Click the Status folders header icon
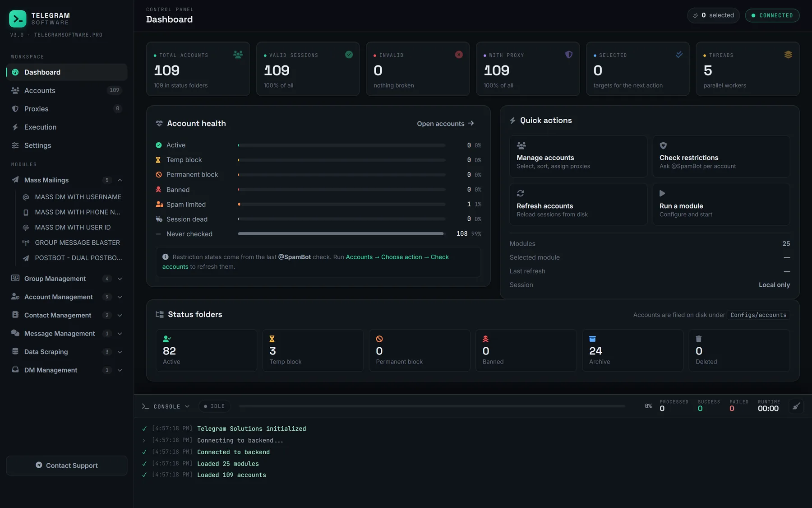The image size is (812, 508). coord(160,314)
